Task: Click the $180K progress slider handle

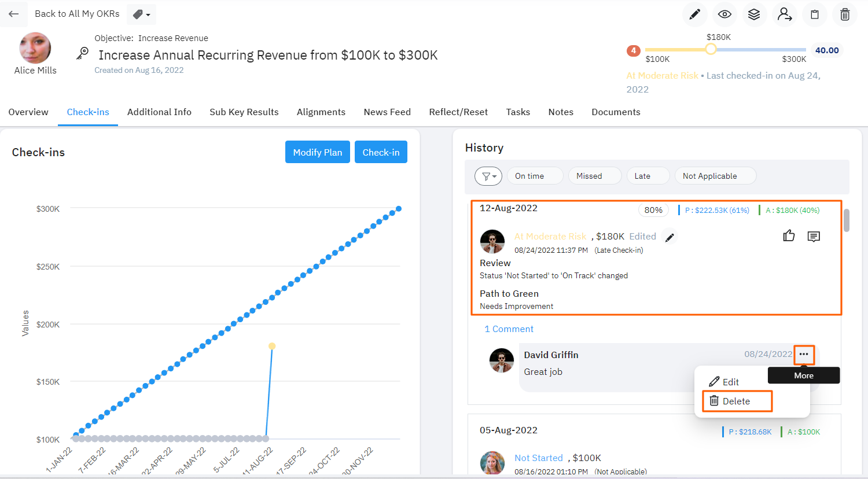Action: tap(711, 50)
